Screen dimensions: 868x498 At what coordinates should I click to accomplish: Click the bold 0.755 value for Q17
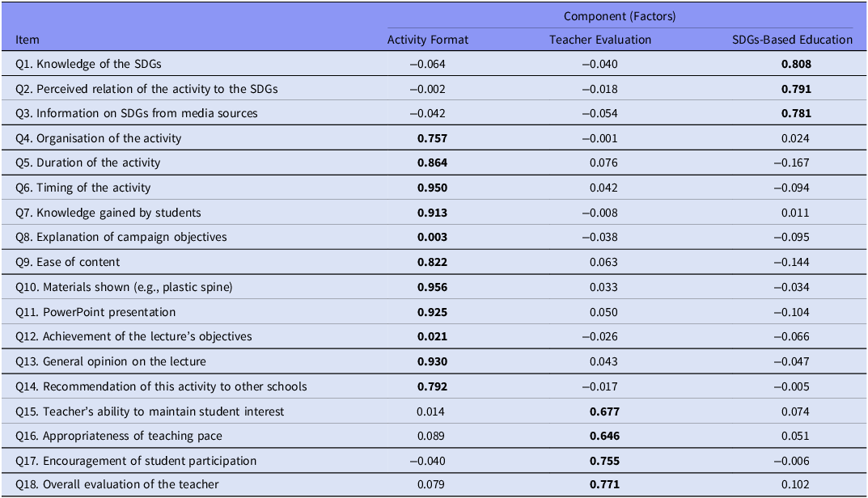pyautogui.click(x=603, y=461)
